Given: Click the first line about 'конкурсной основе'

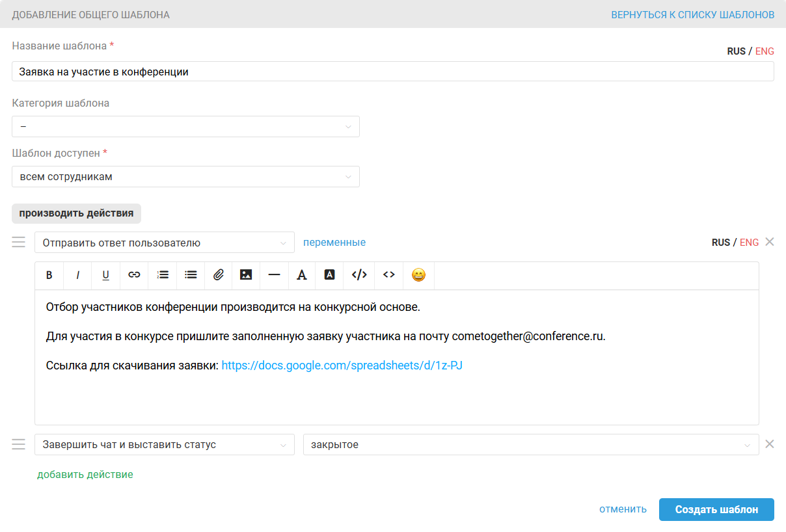Looking at the screenshot, I should point(234,307).
